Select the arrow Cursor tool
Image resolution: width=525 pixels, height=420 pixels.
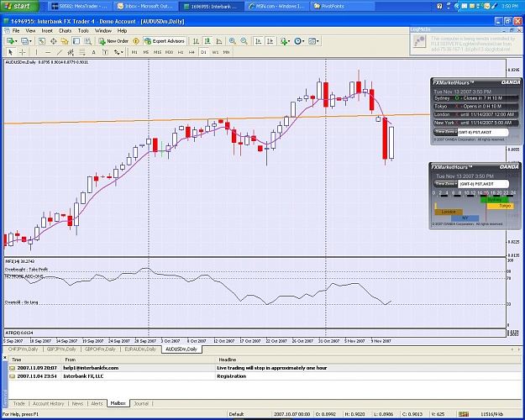point(10,52)
